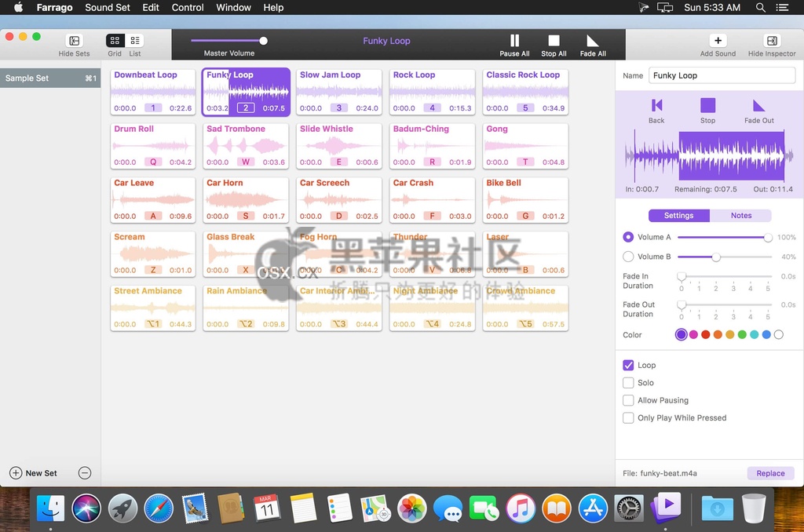Adjust the Volume B slider
The image size is (804, 532).
click(x=725, y=257)
